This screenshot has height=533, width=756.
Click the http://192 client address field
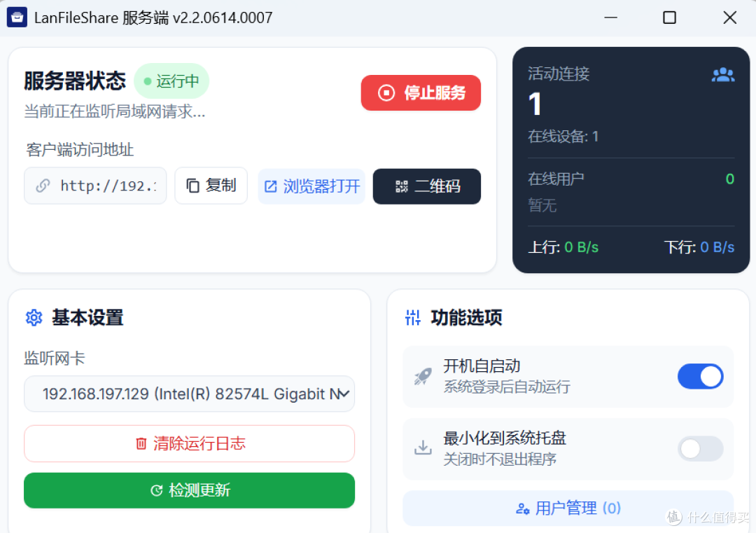pyautogui.click(x=95, y=186)
